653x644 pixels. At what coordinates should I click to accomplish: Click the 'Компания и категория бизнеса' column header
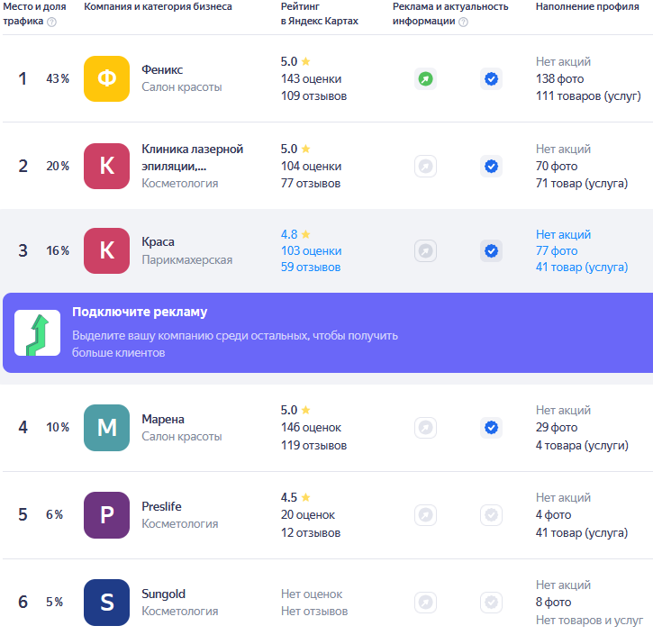158,6
